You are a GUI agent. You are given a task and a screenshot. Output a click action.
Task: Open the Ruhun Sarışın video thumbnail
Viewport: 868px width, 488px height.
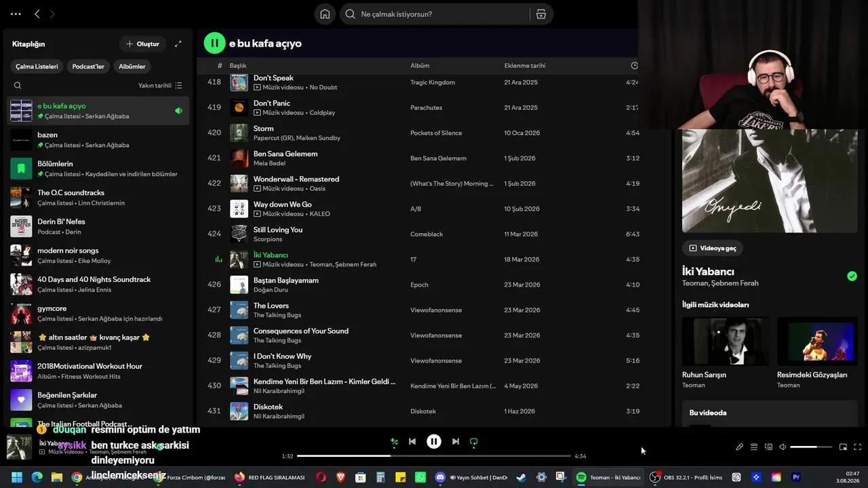click(x=726, y=341)
